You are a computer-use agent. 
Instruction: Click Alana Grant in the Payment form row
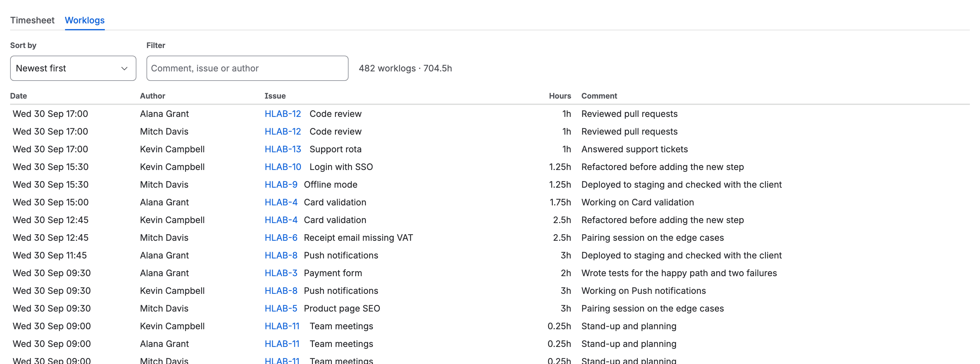[x=164, y=273]
